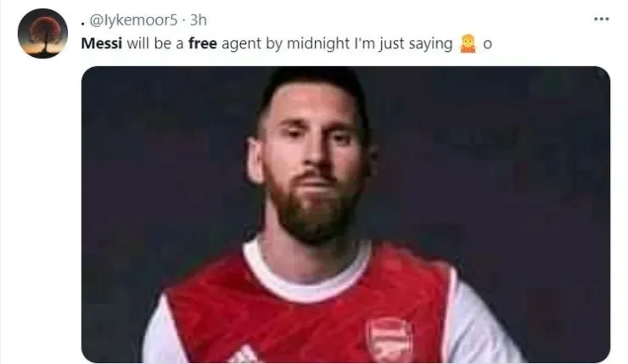This screenshot has width=628, height=364.
Task: Click the Adidas logo on the jersey
Action: coord(245,353)
